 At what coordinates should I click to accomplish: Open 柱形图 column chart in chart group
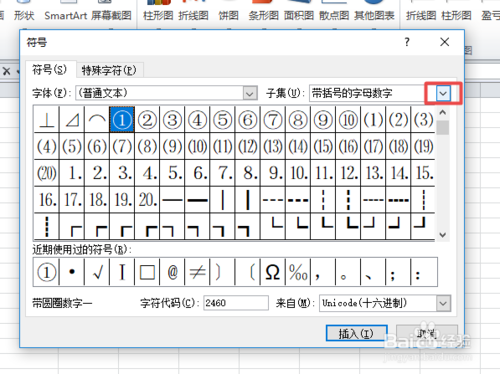click(158, 15)
